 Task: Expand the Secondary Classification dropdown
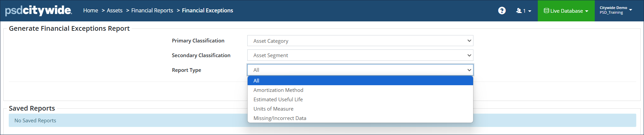tap(360, 55)
